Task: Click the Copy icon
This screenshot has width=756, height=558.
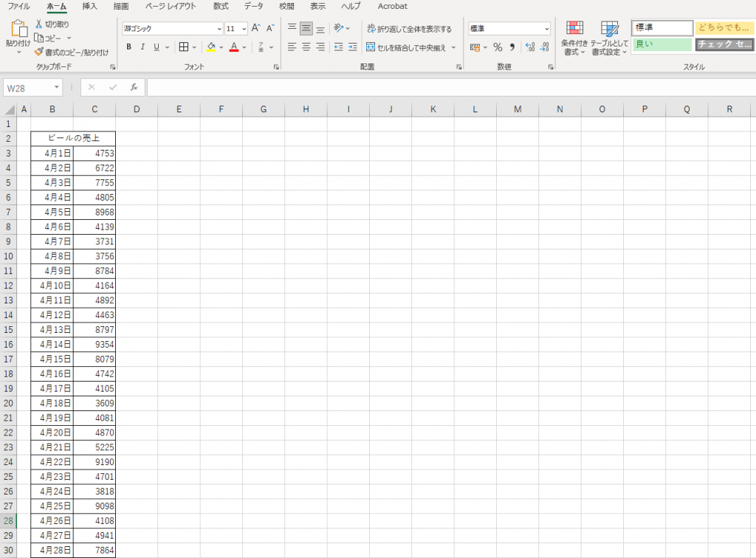Action: pos(39,38)
